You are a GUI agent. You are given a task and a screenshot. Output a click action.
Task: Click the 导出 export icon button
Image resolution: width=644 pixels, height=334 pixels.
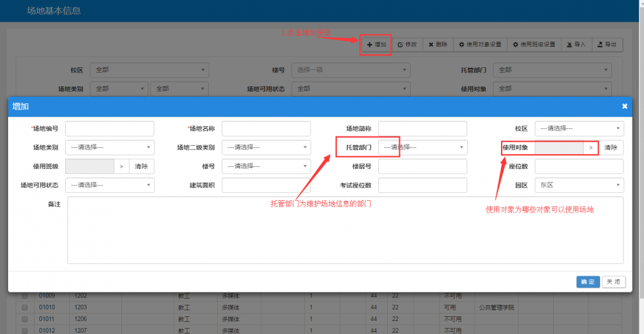607,45
